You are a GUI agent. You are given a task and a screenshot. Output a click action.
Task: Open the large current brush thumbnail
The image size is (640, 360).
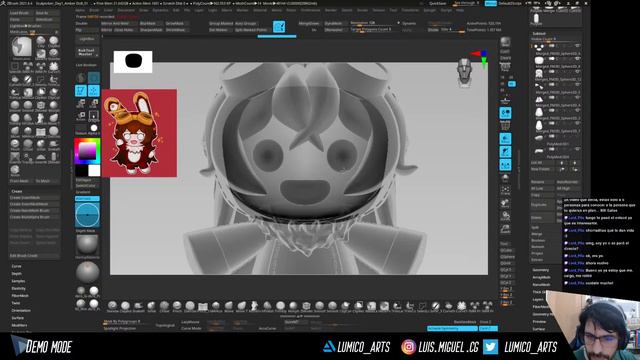pyautogui.click(x=21, y=47)
